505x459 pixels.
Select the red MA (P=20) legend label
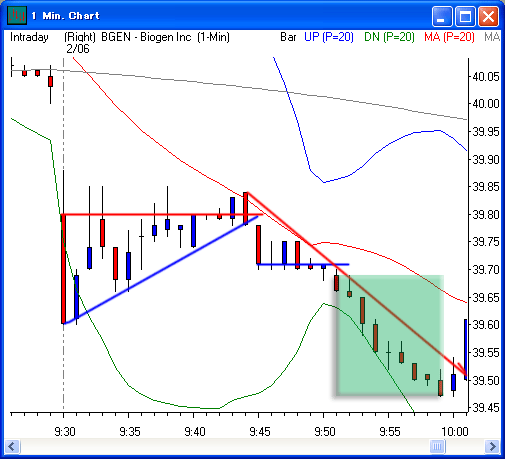pos(449,37)
